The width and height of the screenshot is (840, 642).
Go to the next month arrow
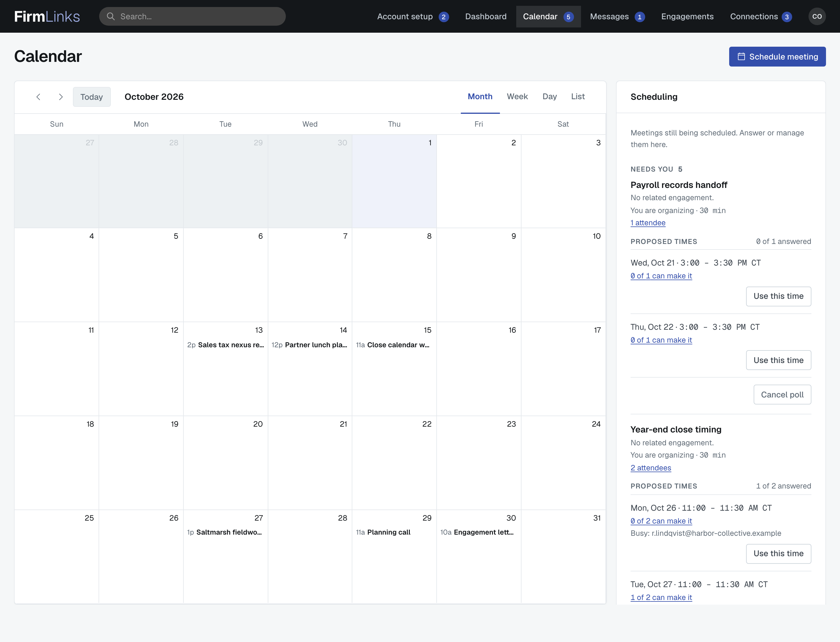coord(60,97)
